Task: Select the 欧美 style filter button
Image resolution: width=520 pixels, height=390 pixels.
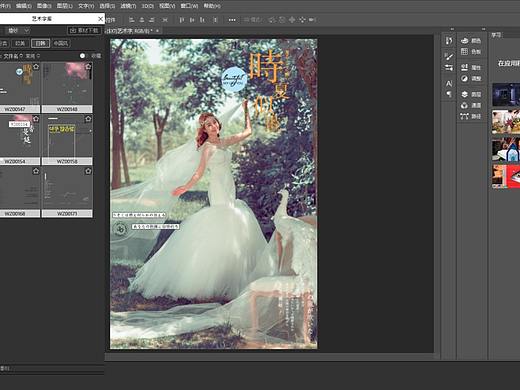Action: (x=20, y=43)
